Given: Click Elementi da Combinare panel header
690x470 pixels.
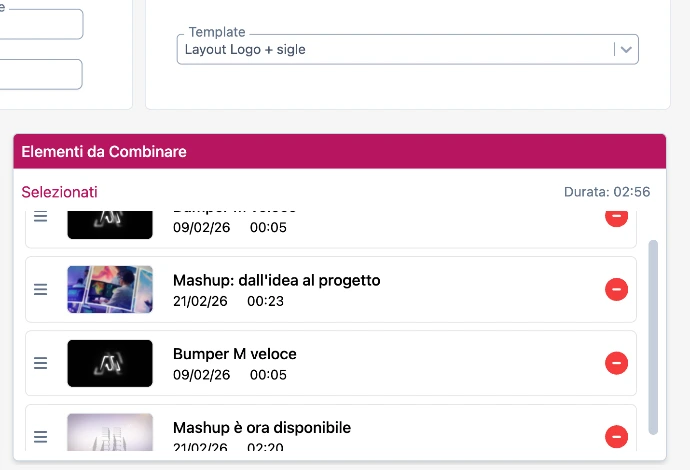Looking at the screenshot, I should click(339, 152).
